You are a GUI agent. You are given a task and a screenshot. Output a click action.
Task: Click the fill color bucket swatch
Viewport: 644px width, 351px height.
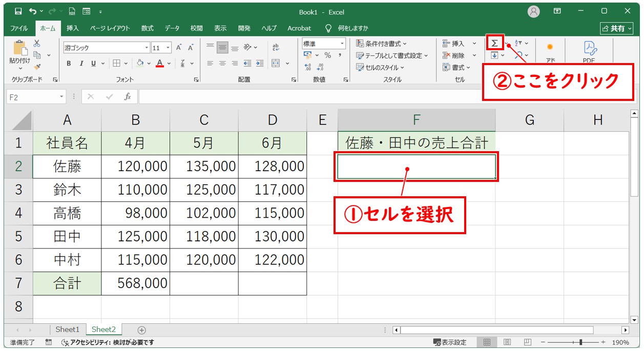click(140, 64)
